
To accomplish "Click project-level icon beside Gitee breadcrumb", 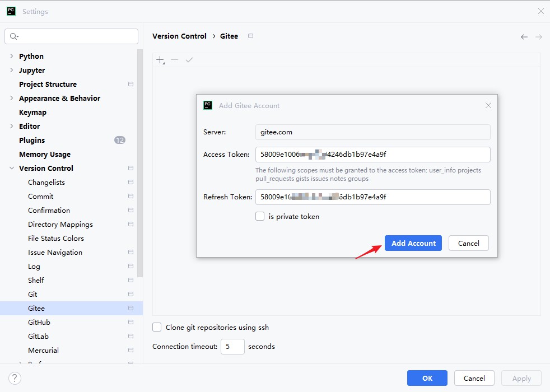I will point(250,36).
